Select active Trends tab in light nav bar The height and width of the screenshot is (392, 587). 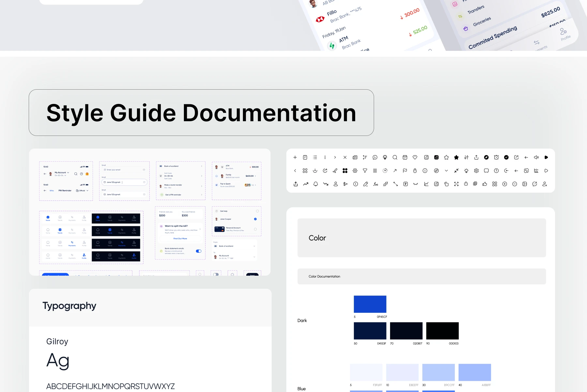click(60, 231)
